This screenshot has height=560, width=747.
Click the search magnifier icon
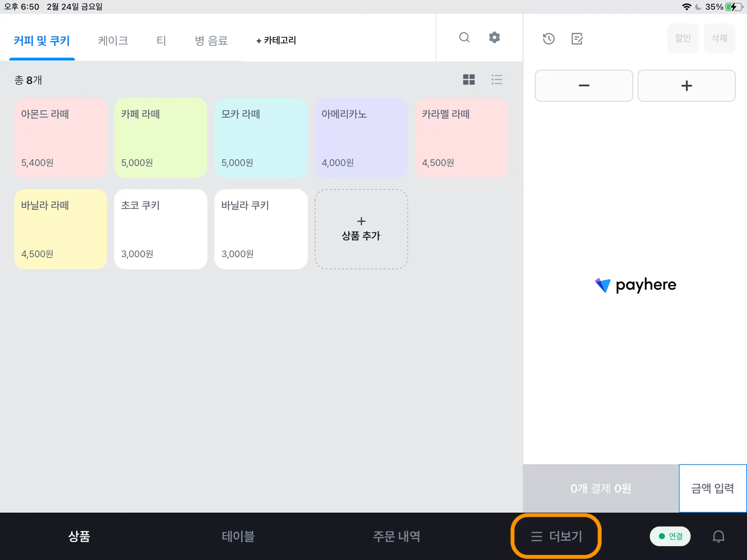(x=464, y=38)
